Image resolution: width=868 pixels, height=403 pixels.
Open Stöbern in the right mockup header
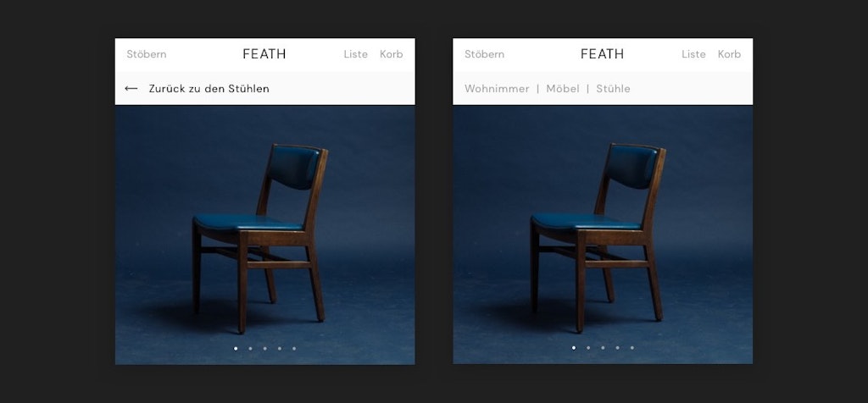(484, 54)
